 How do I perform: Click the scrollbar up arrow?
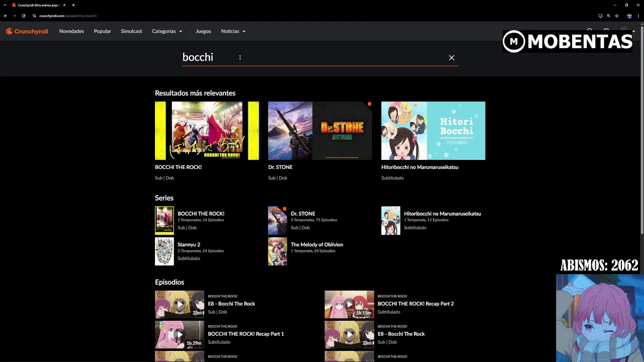click(641, 25)
